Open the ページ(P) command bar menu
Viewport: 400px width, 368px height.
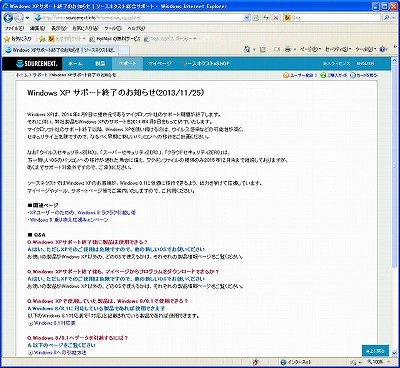coord(310,49)
